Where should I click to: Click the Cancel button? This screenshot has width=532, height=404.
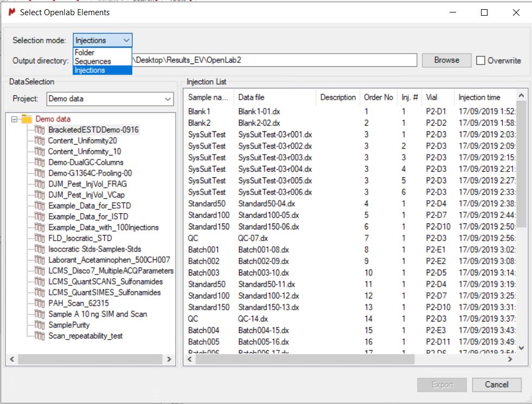[x=496, y=384]
